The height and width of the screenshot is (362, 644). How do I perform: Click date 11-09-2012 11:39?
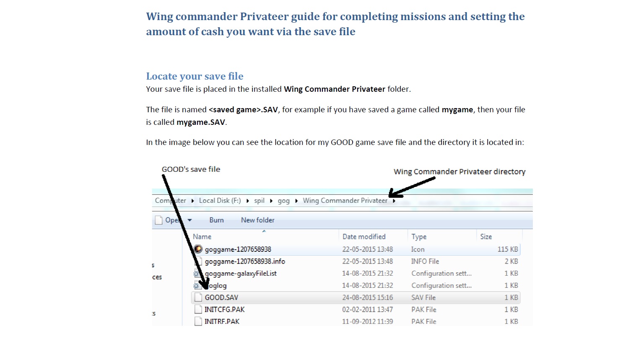(x=367, y=322)
